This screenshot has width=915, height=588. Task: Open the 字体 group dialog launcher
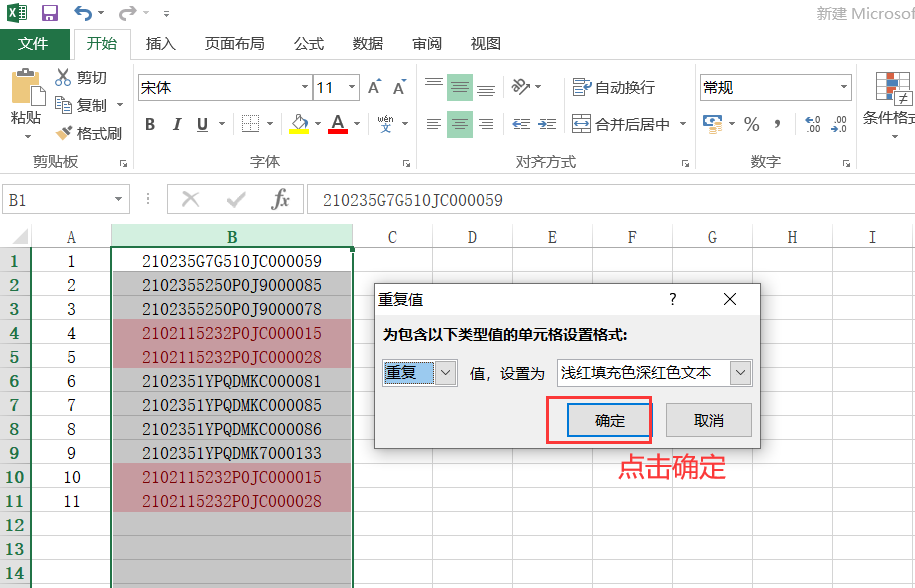[x=406, y=164]
